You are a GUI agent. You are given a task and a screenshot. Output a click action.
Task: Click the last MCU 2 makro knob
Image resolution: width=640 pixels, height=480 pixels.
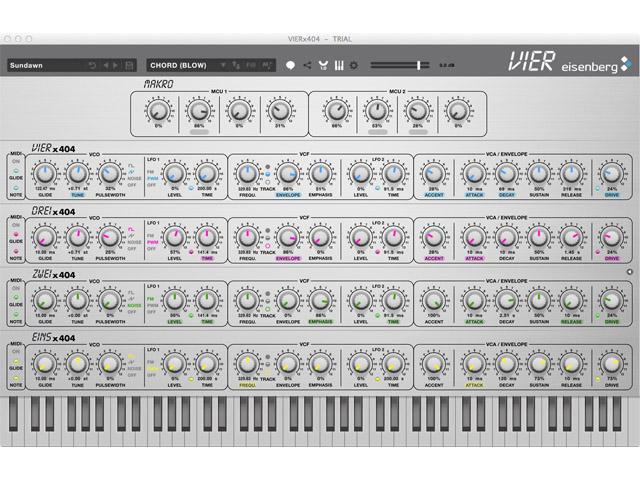tap(458, 111)
